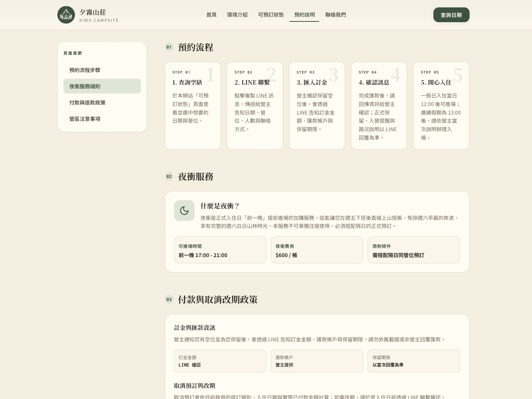Click the 夕霧山莊 campsite logo icon
Viewport: 532px width, 399px height.
coord(66,15)
